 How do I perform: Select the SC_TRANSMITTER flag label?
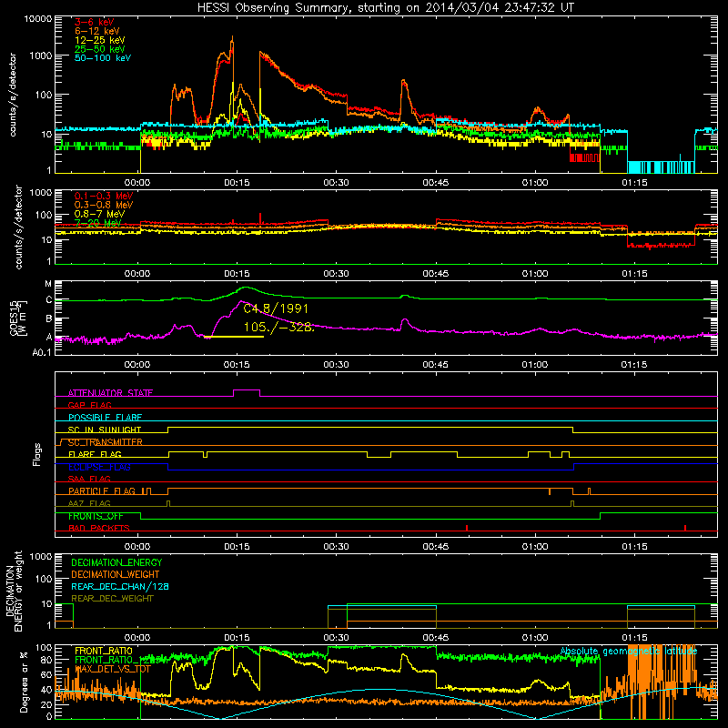pyautogui.click(x=105, y=442)
